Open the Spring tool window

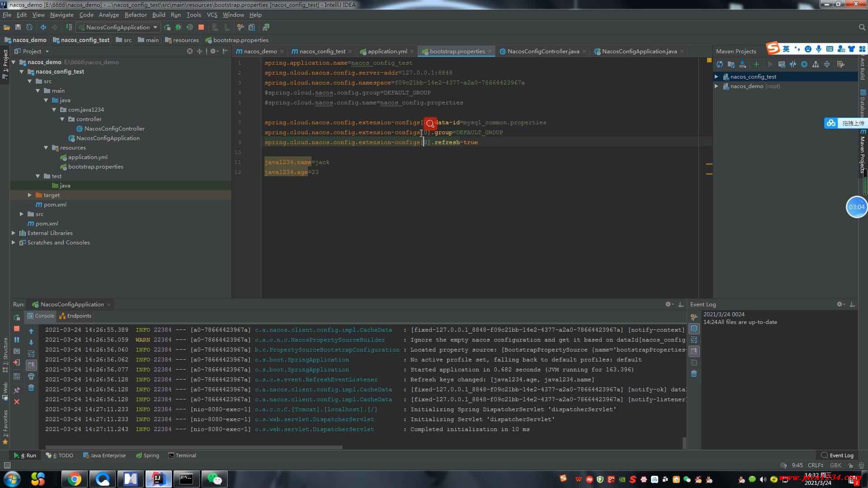coord(147,455)
